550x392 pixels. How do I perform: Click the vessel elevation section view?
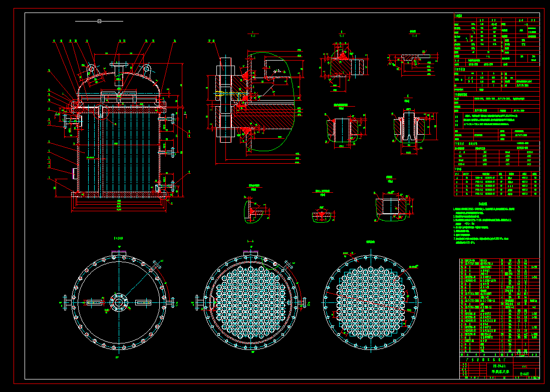tap(119, 126)
